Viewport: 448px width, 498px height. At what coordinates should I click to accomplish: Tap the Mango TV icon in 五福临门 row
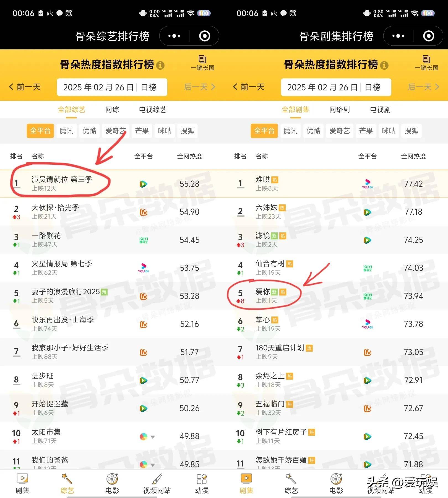point(368,408)
